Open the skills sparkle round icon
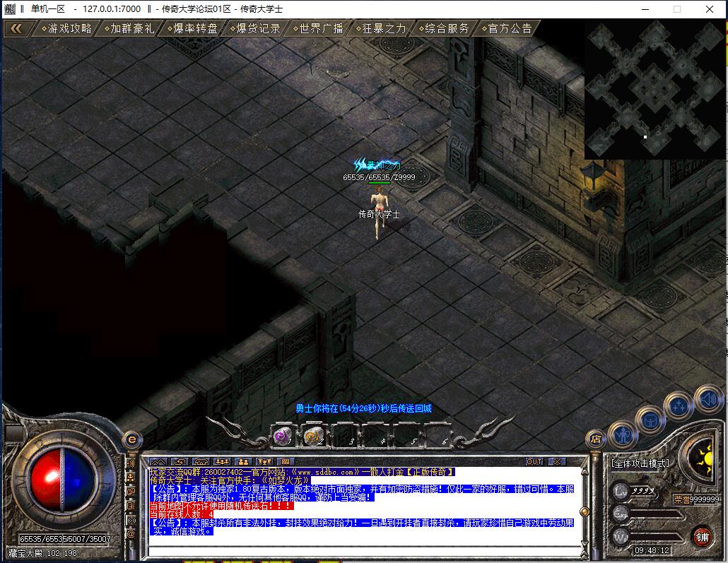 [679, 406]
